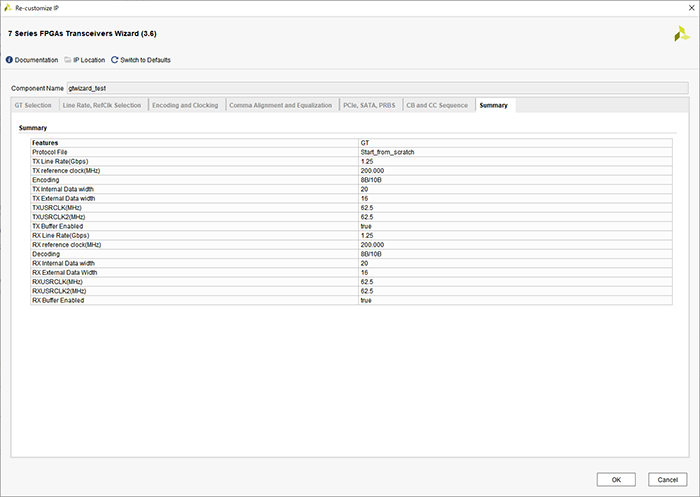
Task: Click the IP Location folder icon
Action: click(68, 60)
